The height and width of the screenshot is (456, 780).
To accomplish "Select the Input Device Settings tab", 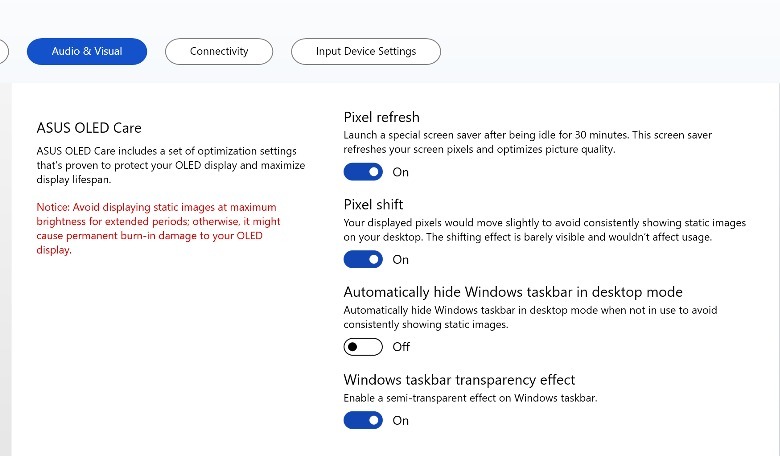I will coord(366,51).
